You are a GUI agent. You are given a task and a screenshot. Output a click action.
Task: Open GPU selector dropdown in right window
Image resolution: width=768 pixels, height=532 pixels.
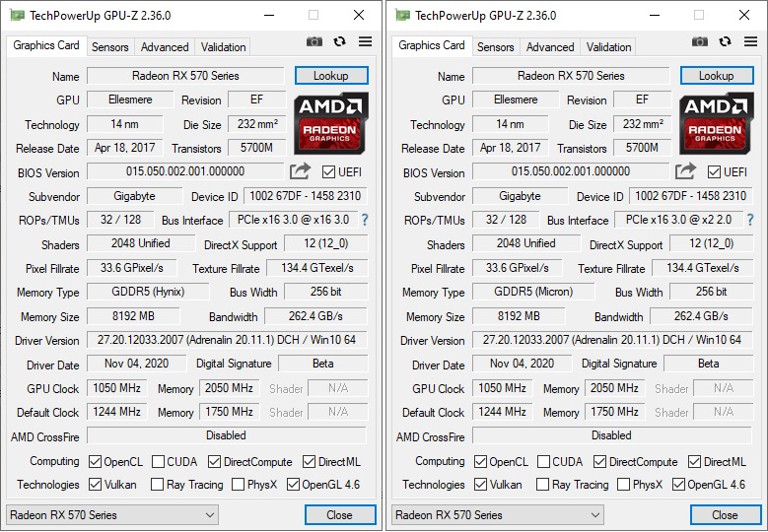(498, 515)
